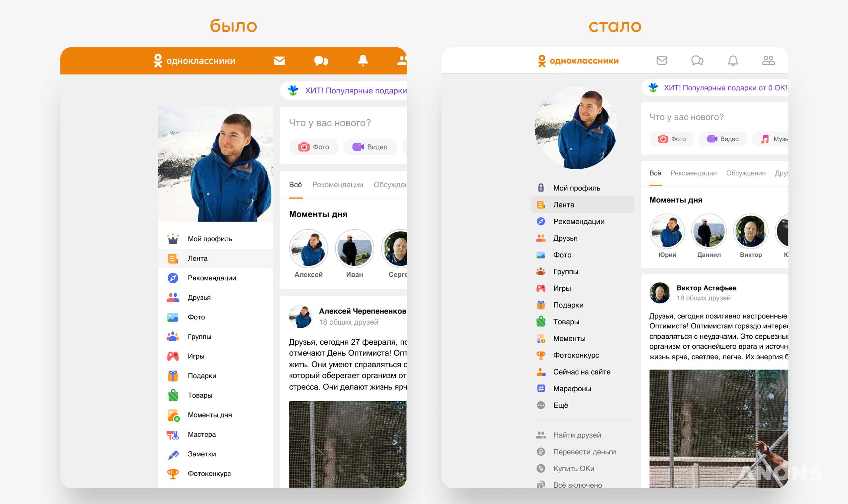
Task: Click the Марафоны hashtag icon
Action: coord(541,388)
